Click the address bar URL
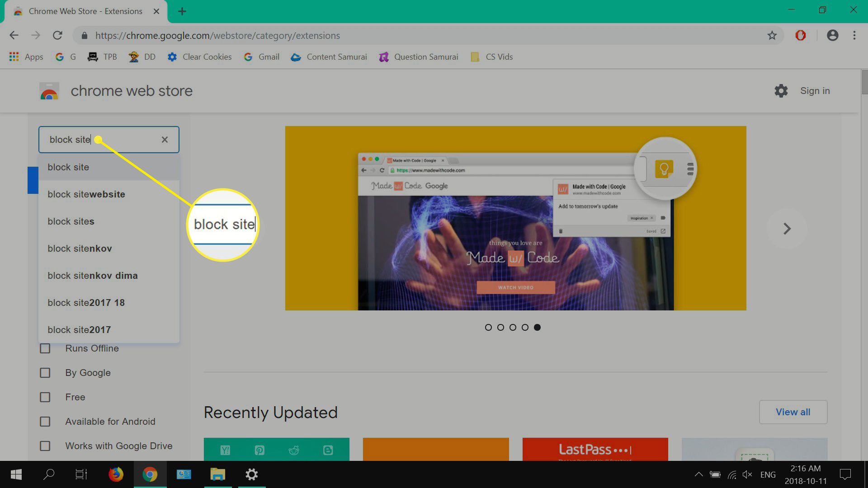 [217, 35]
